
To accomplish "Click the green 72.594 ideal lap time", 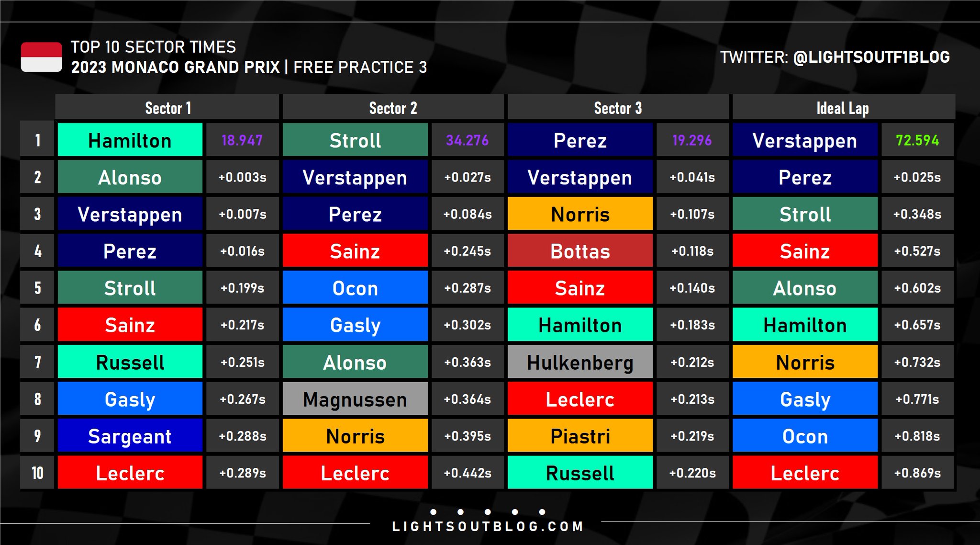I will (x=917, y=140).
